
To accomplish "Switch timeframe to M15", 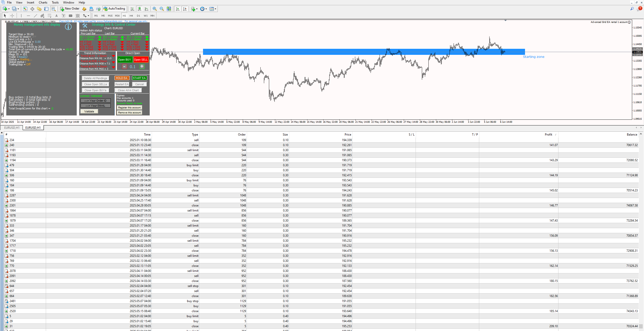I will (110, 16).
